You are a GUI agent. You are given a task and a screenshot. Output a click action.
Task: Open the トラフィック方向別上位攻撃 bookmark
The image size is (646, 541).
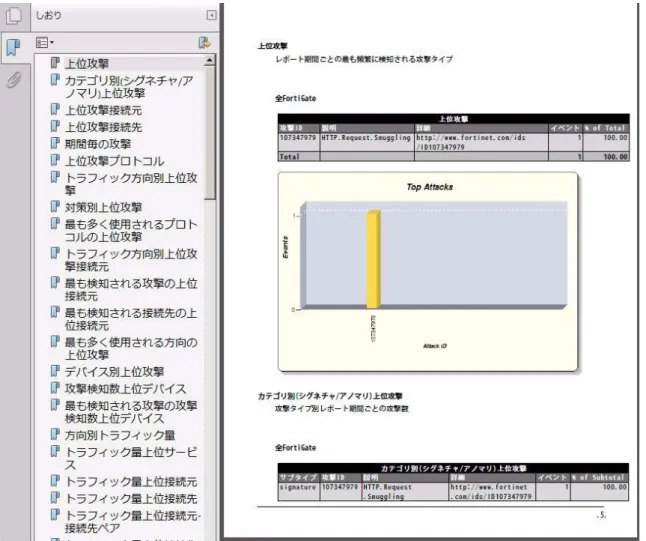click(131, 184)
